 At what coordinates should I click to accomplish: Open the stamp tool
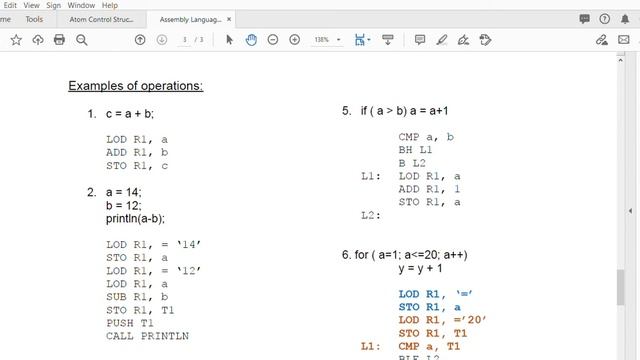485,40
